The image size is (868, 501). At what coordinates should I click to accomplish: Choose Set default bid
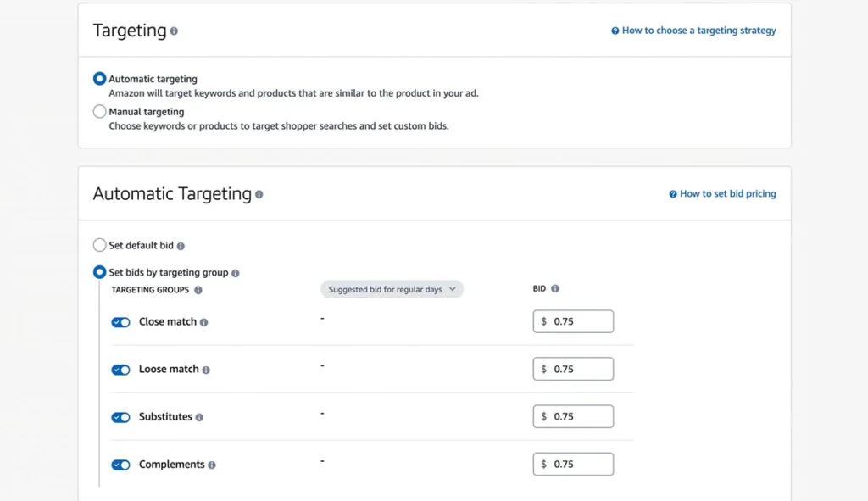tap(99, 244)
